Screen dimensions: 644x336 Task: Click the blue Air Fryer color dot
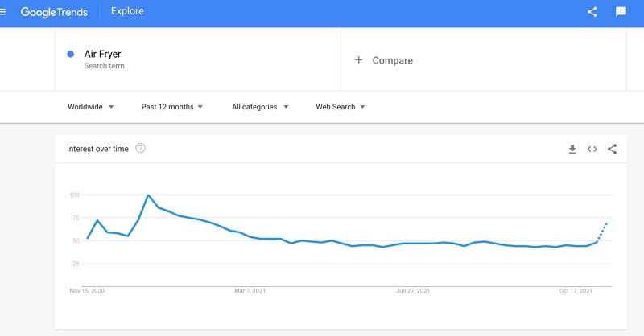71,54
